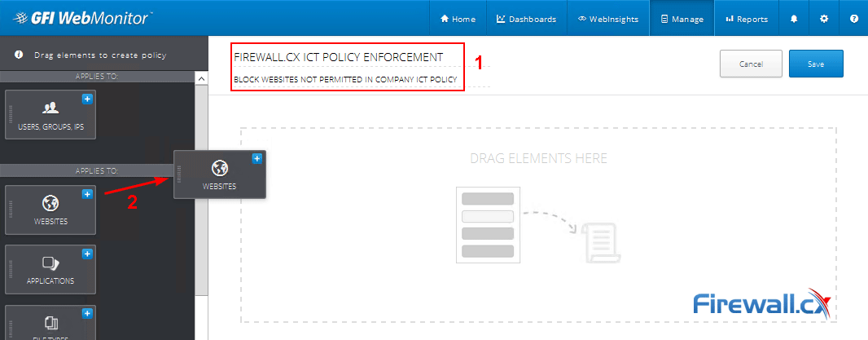Add File Types element via plus icon
Screen dimensions: 868x340
[87, 314]
